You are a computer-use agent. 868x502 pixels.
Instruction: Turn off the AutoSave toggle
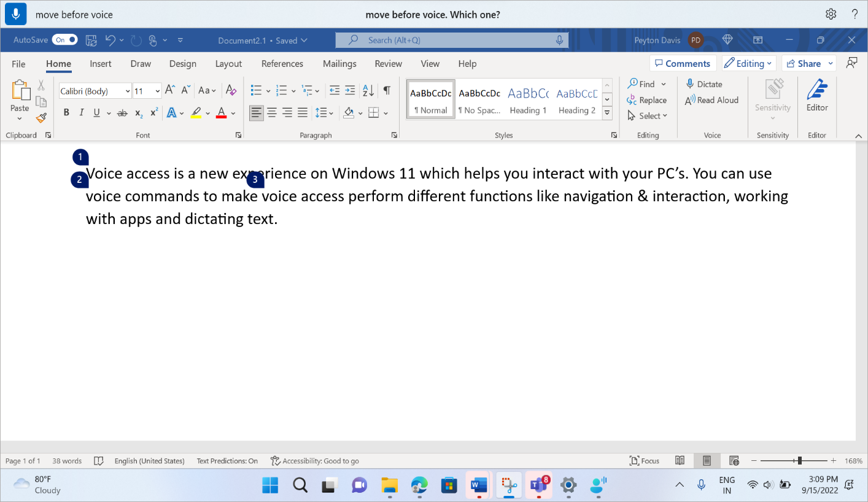click(64, 39)
